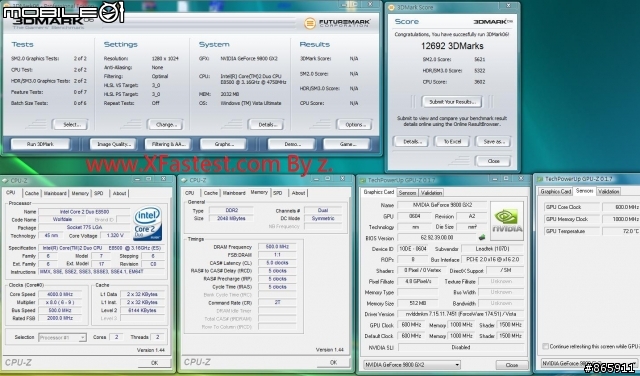The height and width of the screenshot is (376, 640).
Task: Click the Bus Speed 500.0 MHz field
Action: (x=60, y=310)
